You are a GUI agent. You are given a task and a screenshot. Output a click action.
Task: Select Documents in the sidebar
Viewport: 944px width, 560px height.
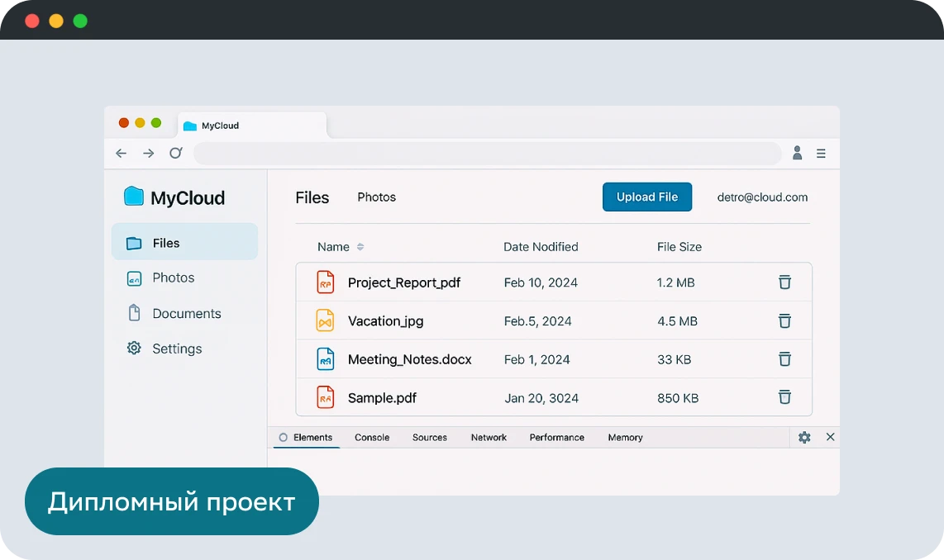click(186, 314)
